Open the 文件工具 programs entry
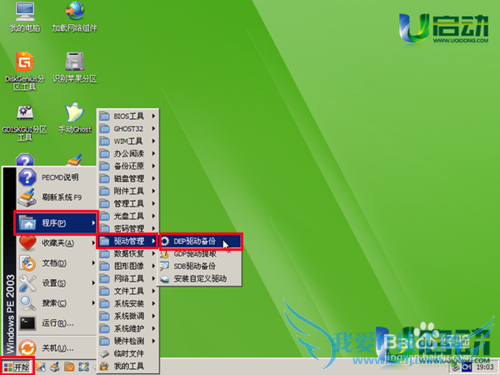The image size is (500, 375). 128,291
